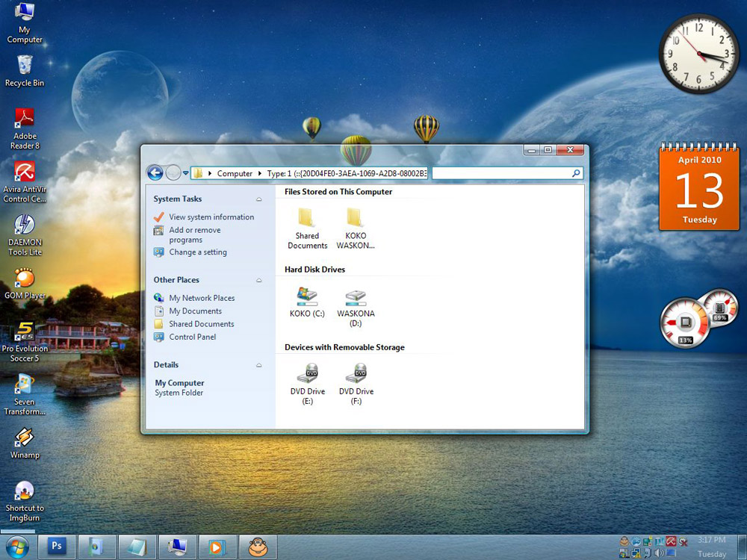Open the orange media player taskbar icon
The width and height of the screenshot is (747, 560).
[x=217, y=547]
